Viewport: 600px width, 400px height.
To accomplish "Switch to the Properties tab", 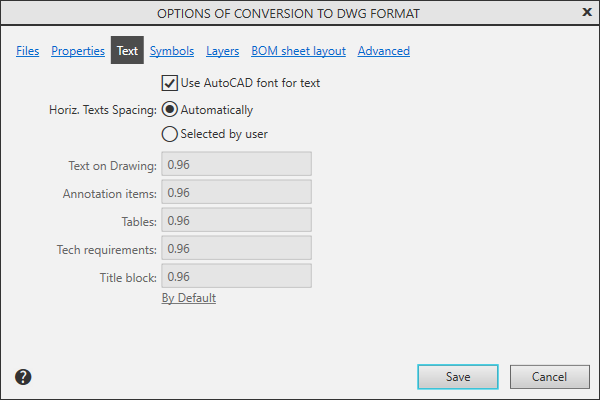I will point(78,51).
